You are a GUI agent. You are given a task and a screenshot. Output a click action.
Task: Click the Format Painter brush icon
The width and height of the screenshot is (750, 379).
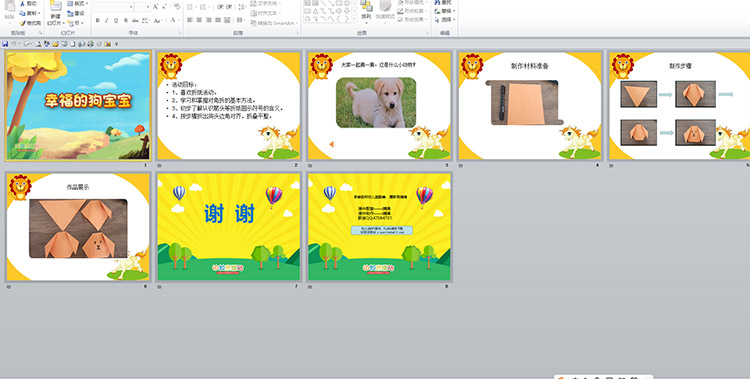pos(22,23)
